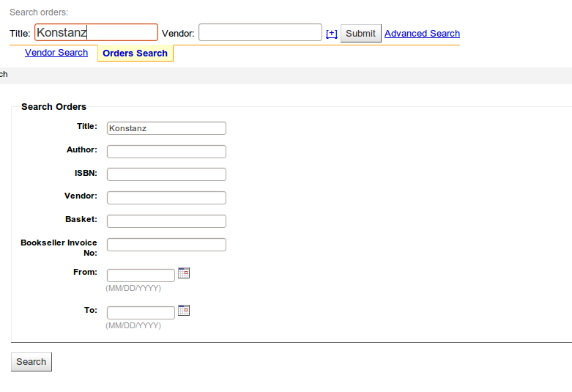Select the Vendor field in the Search Orders form

click(x=166, y=198)
